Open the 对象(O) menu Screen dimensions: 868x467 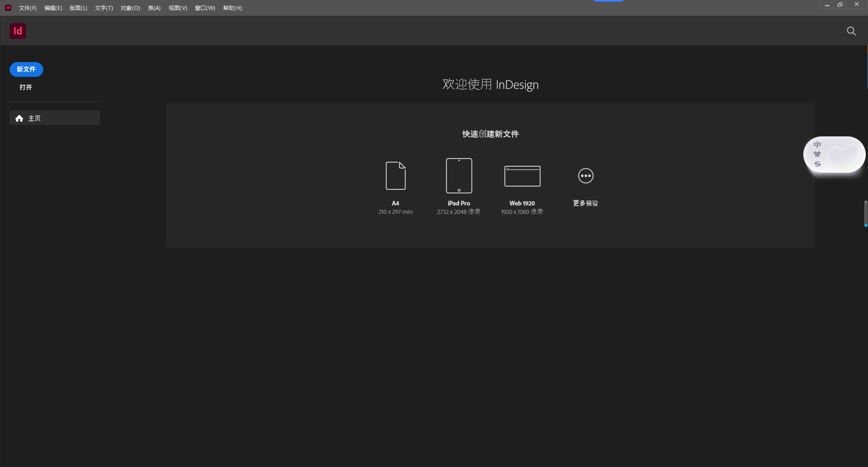pyautogui.click(x=130, y=8)
